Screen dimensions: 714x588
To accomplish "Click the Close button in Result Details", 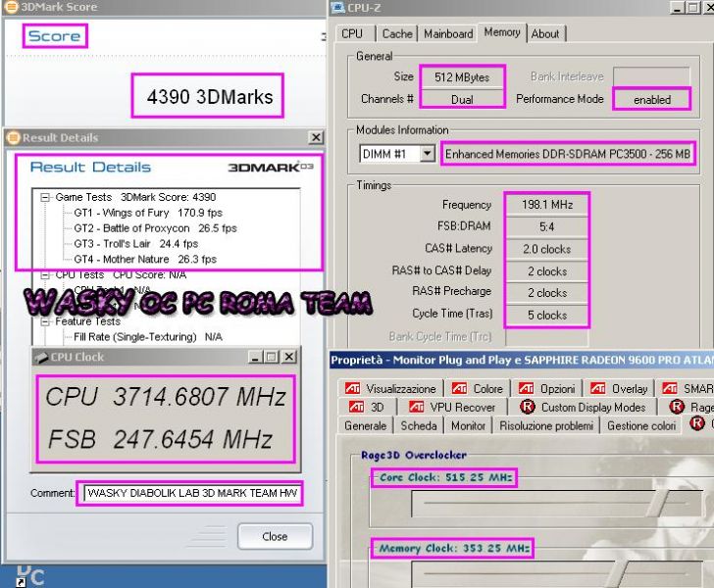I will (275, 537).
